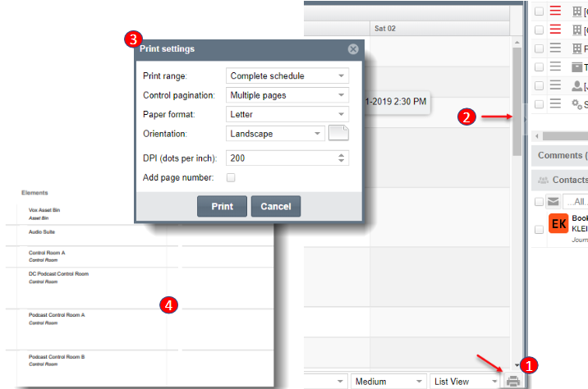This screenshot has height=389, width=588.
Task: Open the Print range dropdown
Action: [x=287, y=76]
